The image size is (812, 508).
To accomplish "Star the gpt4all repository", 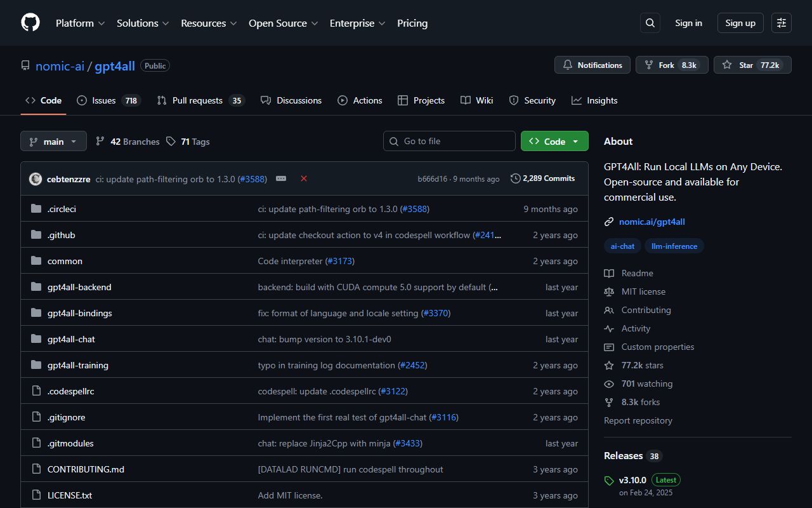I will point(752,65).
